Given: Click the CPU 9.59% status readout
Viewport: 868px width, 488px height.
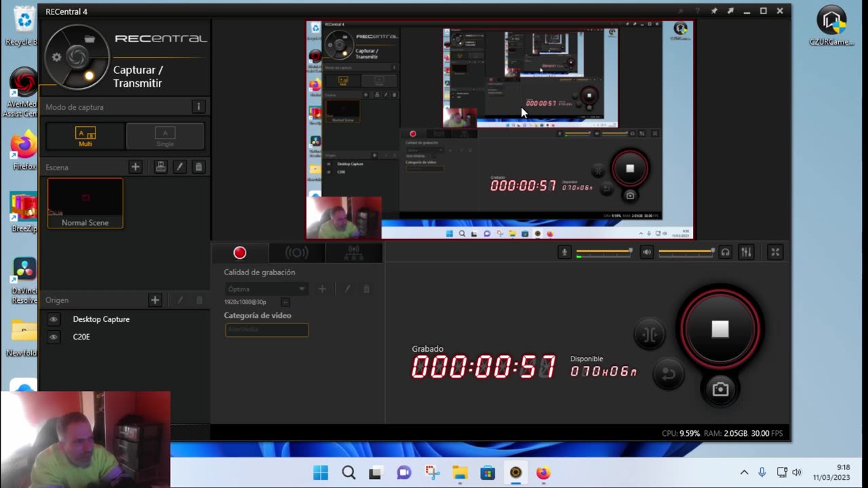Looking at the screenshot, I should tap(681, 433).
